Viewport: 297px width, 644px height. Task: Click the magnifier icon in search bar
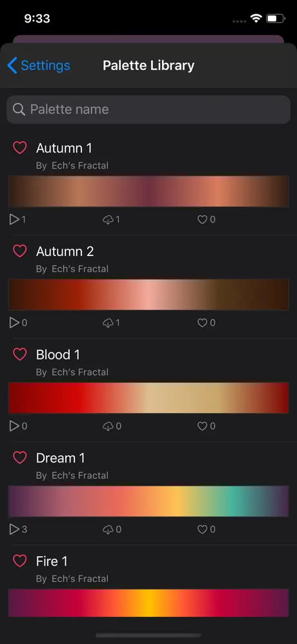click(19, 109)
